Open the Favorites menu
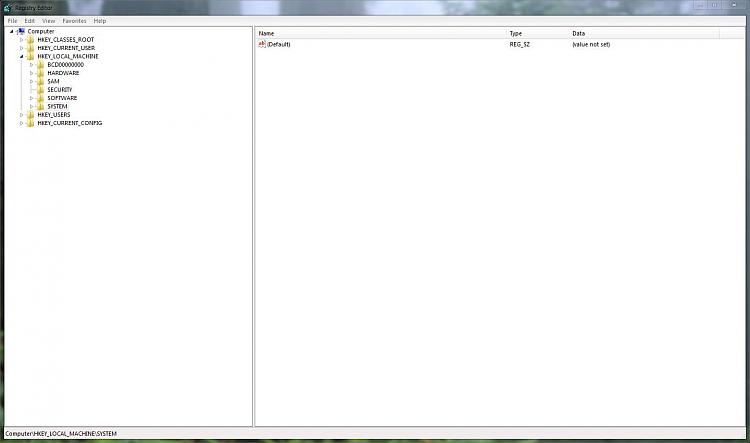The height and width of the screenshot is (443, 750). pos(74,21)
